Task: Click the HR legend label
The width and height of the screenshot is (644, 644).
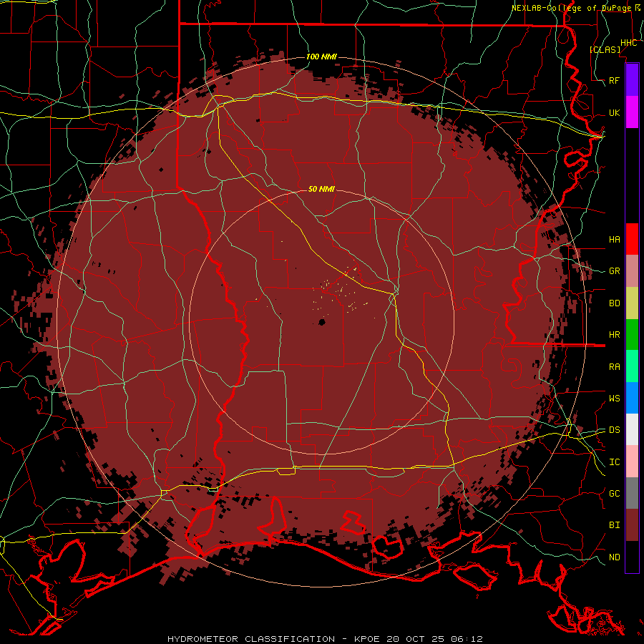Action: pyautogui.click(x=615, y=335)
